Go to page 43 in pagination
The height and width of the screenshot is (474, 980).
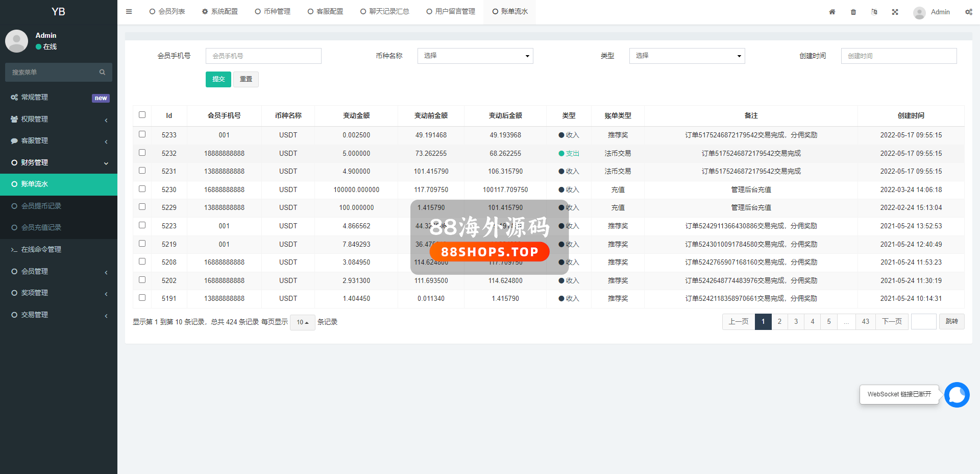tap(865, 322)
